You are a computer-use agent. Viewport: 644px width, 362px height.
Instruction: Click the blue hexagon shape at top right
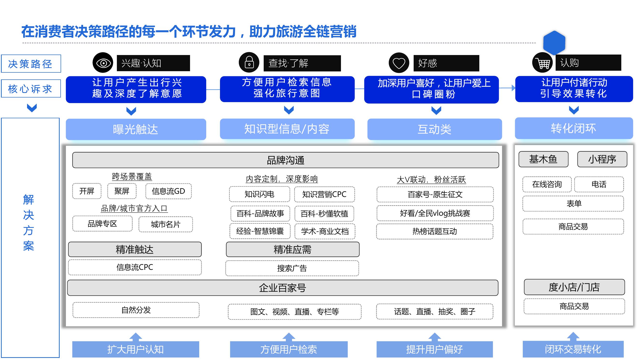tap(554, 43)
